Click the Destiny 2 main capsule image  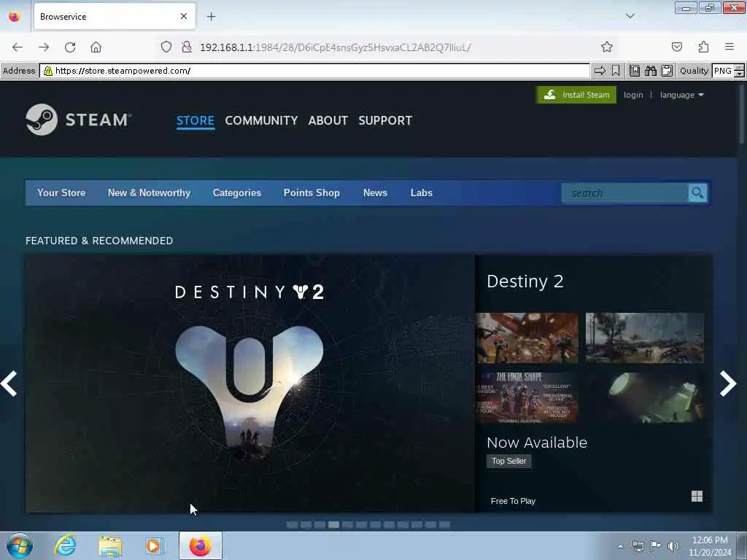tap(250, 384)
